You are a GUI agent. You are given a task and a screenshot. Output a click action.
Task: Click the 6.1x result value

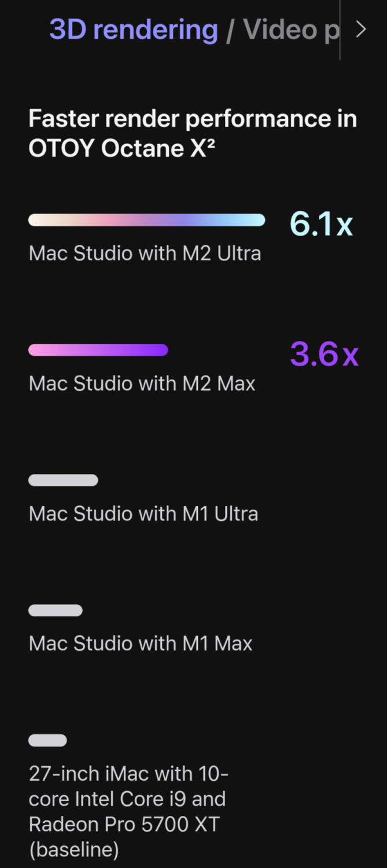tap(321, 223)
